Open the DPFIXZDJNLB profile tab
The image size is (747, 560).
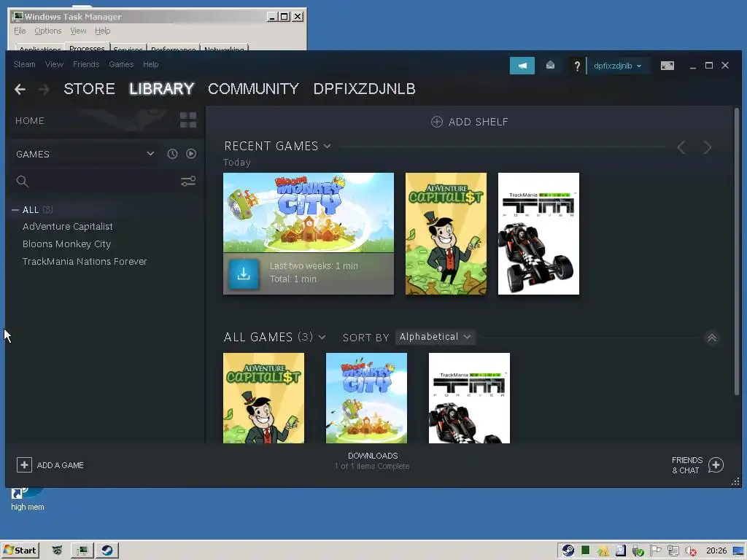[365, 89]
